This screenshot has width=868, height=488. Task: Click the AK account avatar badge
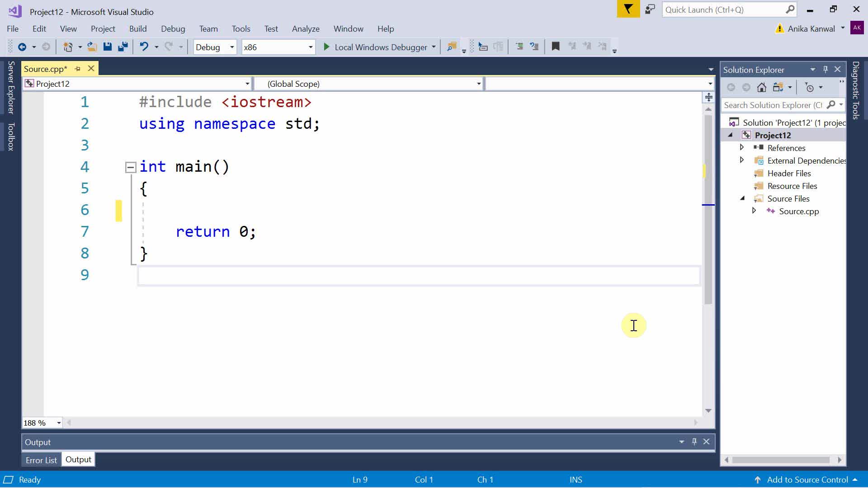click(857, 28)
